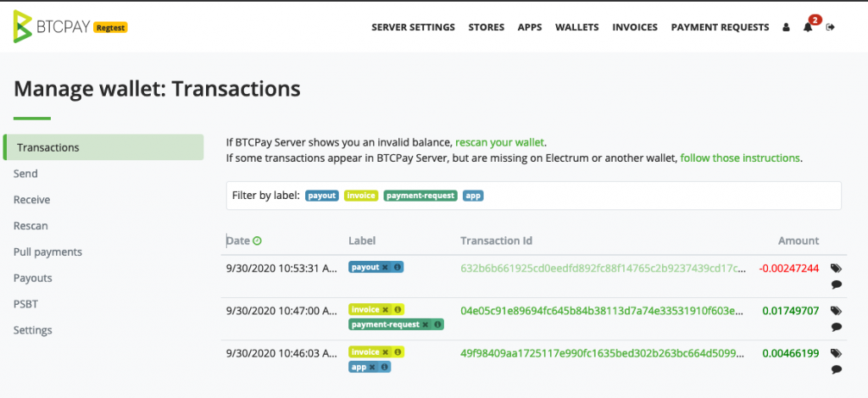Toggle date format using the clock icon
Viewport: 868px width, 398px height.
tap(257, 240)
